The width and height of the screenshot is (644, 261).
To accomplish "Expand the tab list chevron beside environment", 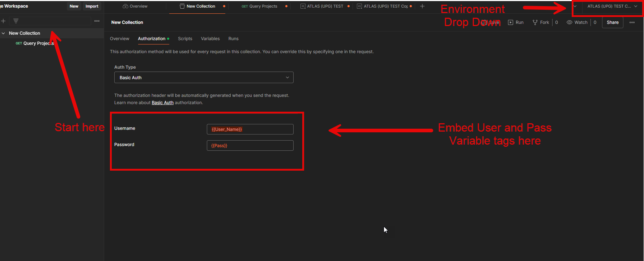I will tap(575, 6).
